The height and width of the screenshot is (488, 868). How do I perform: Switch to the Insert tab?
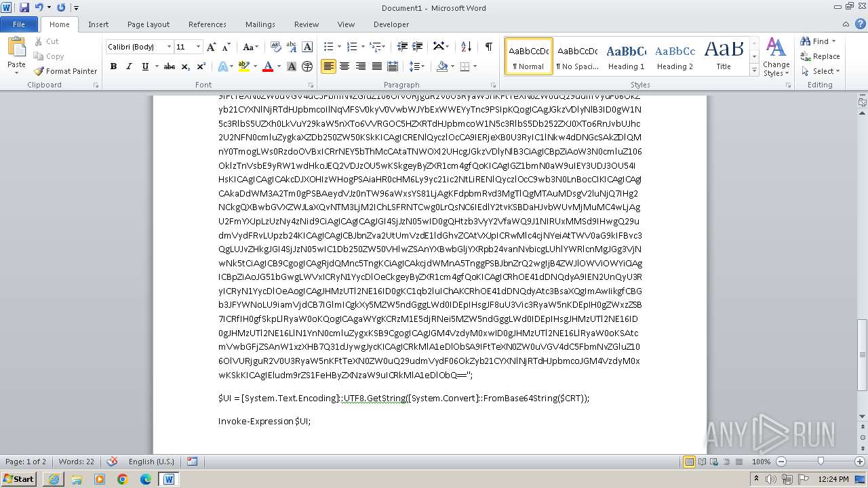[x=98, y=24]
